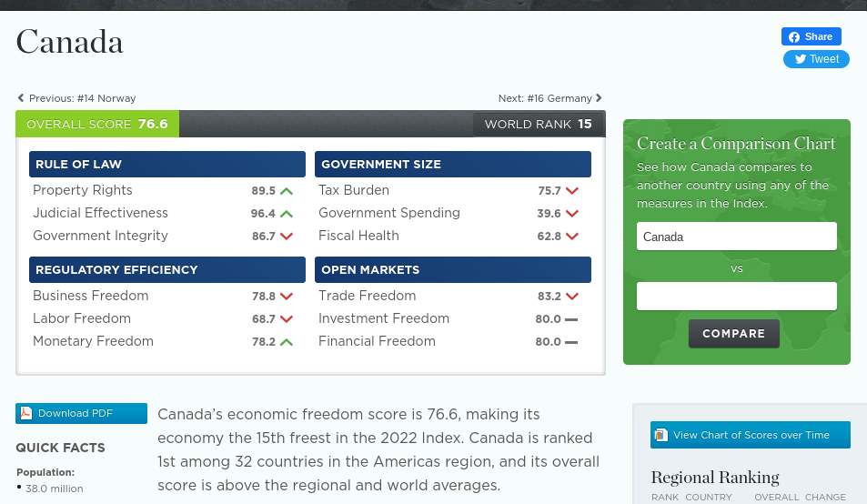
Task: Click the COUNTRY column header in Regional Ranking
Action: click(709, 498)
